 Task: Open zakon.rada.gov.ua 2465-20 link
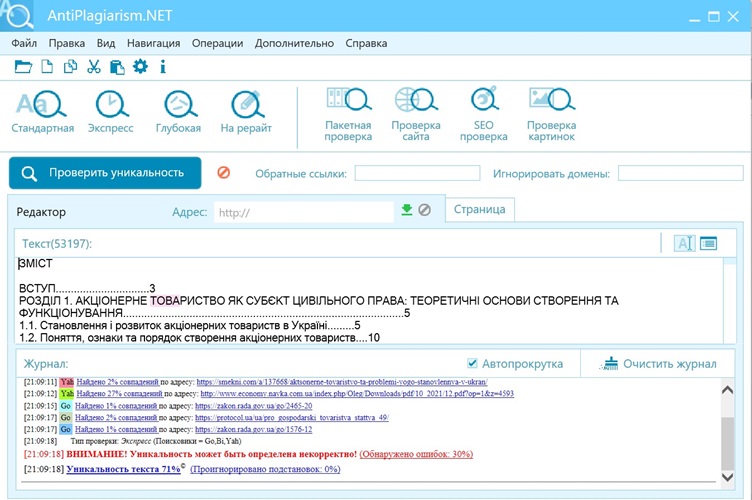[x=253, y=406]
